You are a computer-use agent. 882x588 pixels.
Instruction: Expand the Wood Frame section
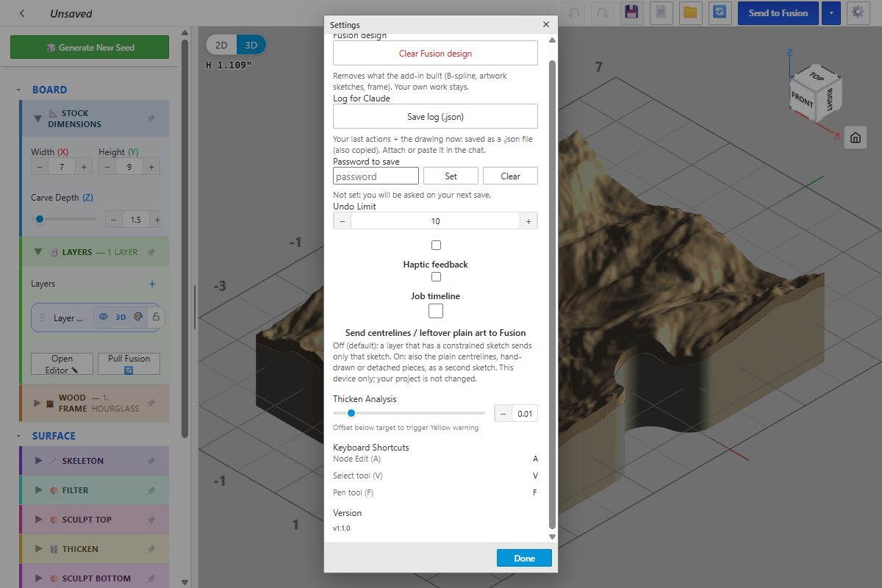tap(37, 403)
